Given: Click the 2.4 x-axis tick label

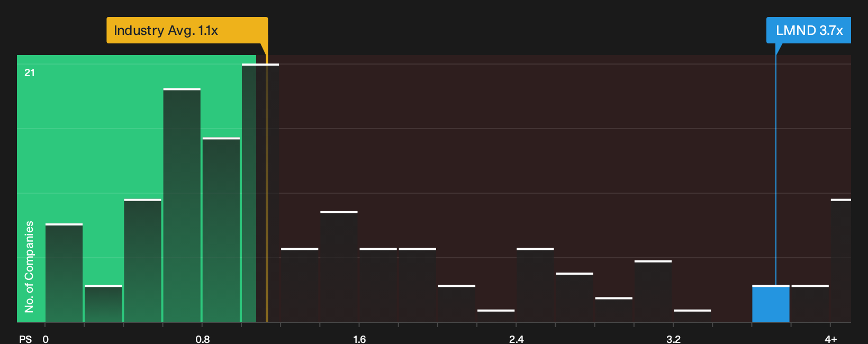Looking at the screenshot, I should click(x=516, y=339).
